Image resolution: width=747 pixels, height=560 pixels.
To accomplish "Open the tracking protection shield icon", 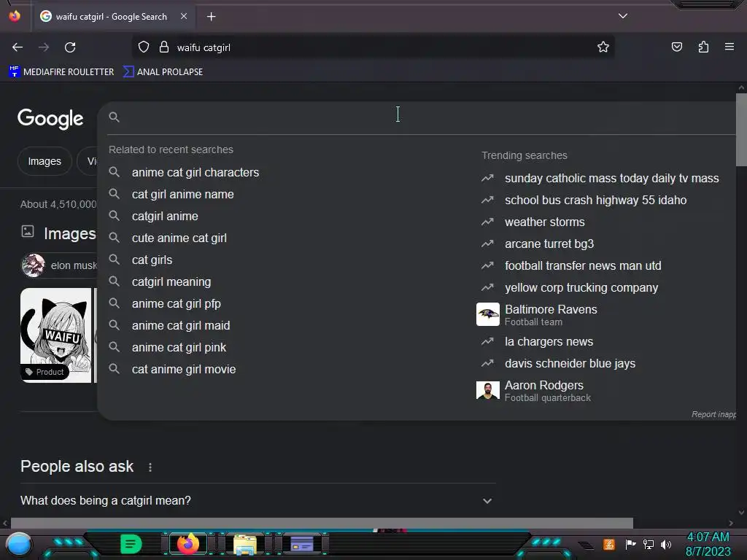I will [x=144, y=47].
